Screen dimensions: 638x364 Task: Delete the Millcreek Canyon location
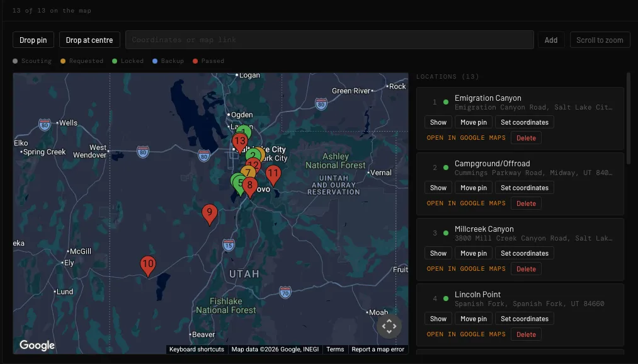526,269
